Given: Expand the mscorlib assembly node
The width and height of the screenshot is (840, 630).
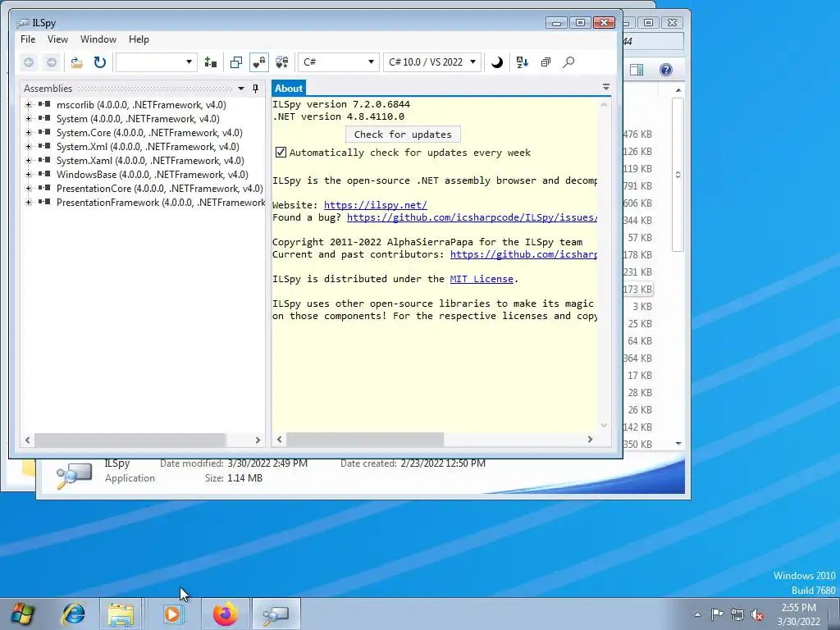Looking at the screenshot, I should (x=29, y=105).
